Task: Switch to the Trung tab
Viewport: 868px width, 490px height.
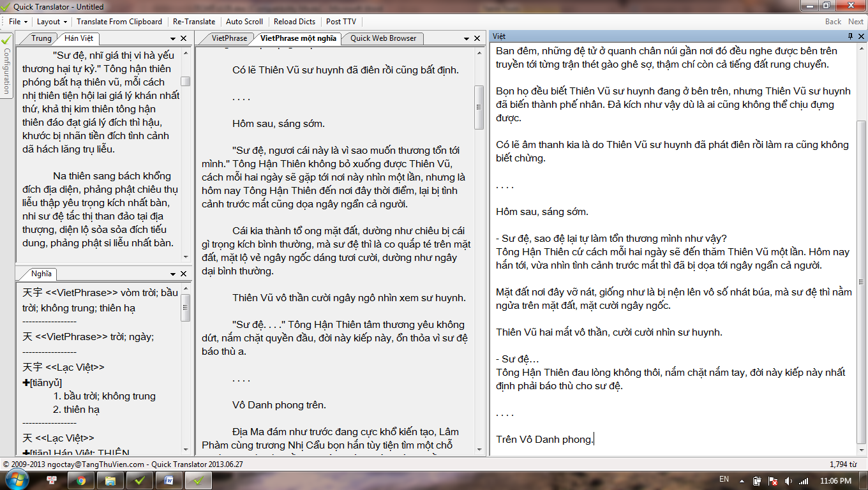Action: (x=41, y=38)
